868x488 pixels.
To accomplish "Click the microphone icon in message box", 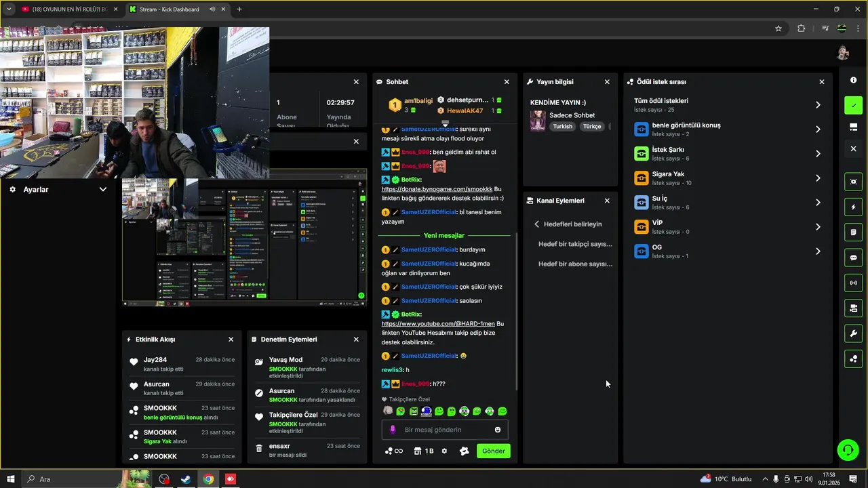I will click(392, 430).
